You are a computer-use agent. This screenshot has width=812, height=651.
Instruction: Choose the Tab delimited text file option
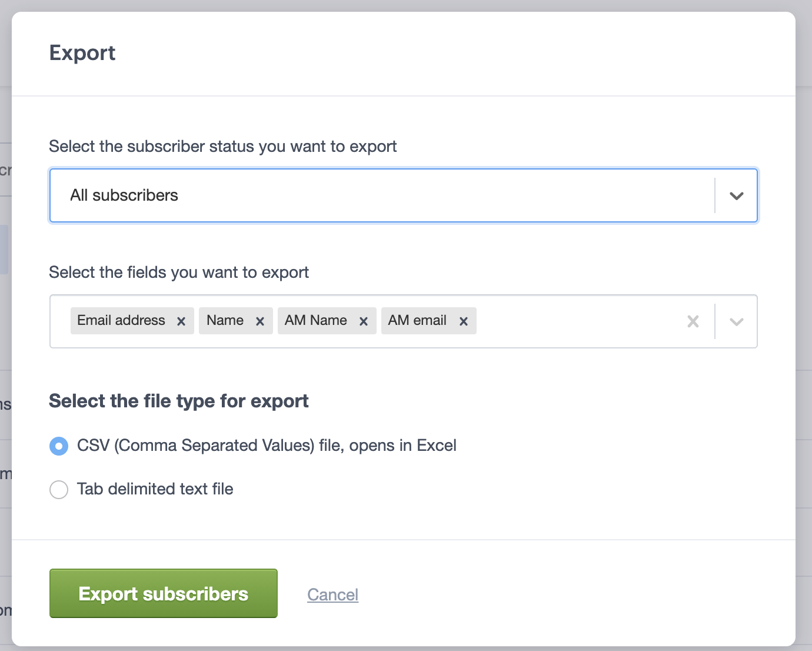(x=59, y=489)
